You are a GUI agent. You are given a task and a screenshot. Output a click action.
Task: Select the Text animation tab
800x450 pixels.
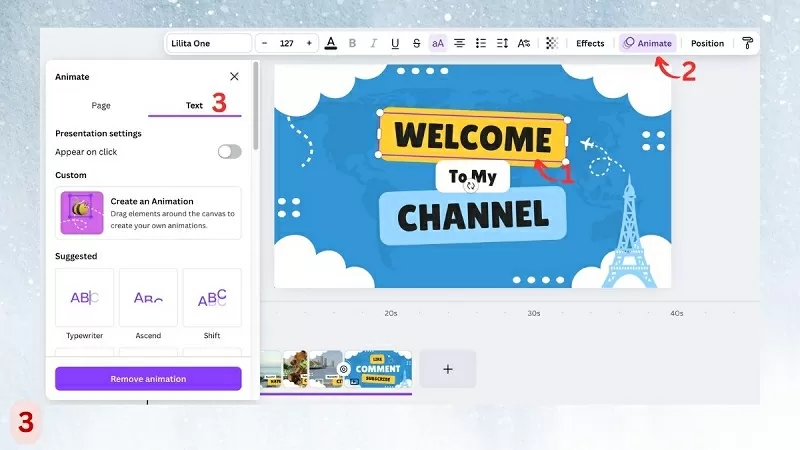click(x=194, y=105)
